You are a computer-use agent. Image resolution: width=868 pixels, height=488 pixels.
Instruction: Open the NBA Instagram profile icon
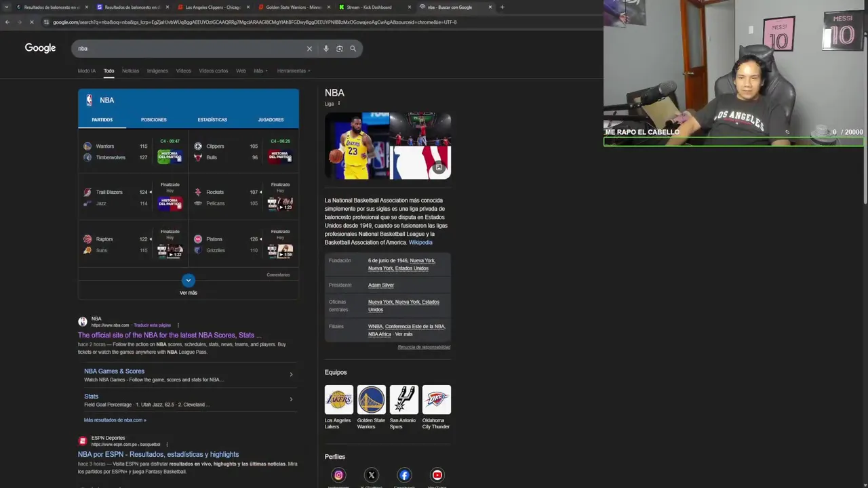(338, 475)
